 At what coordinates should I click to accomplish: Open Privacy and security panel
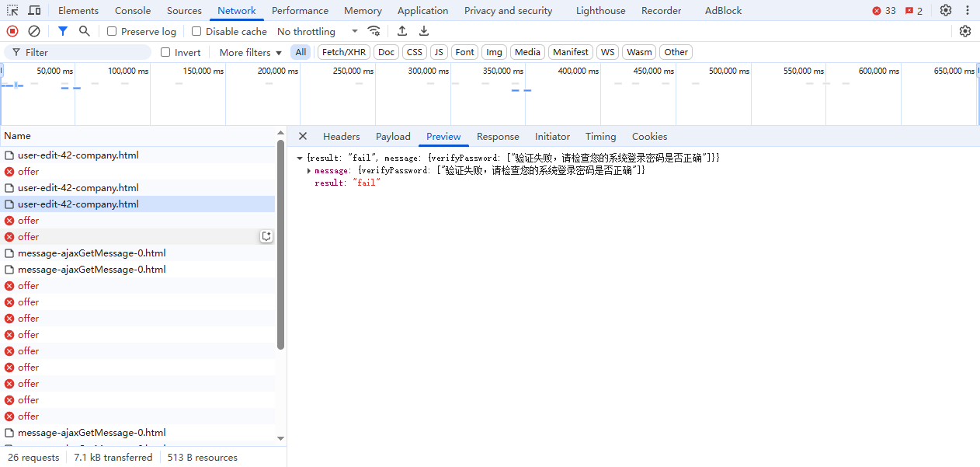point(508,10)
